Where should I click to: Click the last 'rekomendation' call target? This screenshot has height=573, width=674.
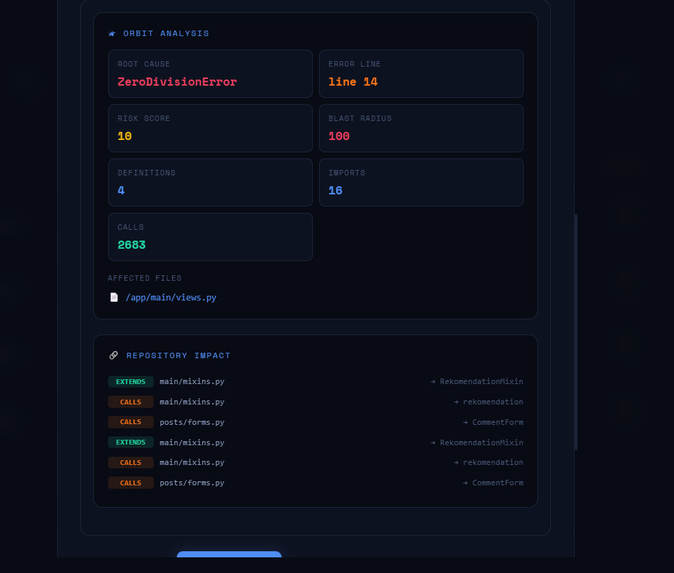pos(493,463)
